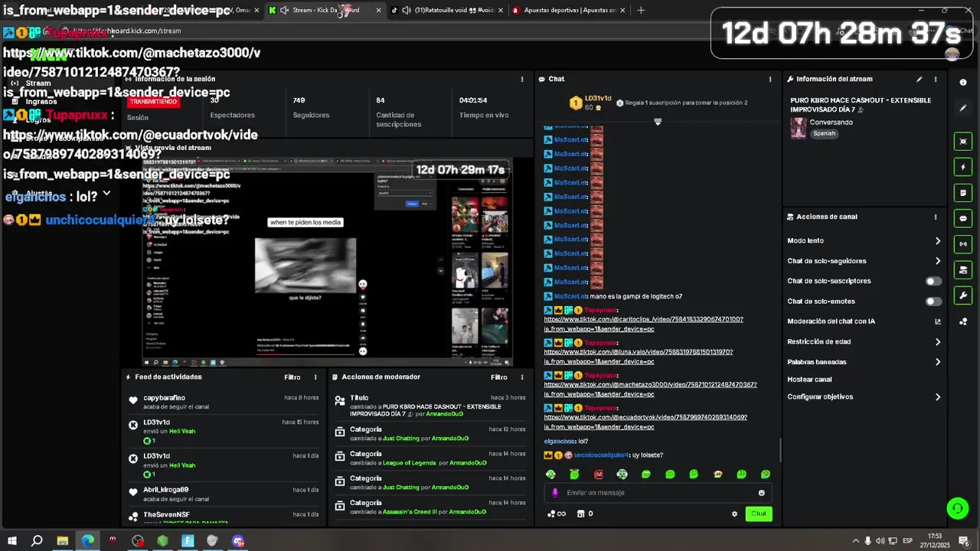Screen dimensions: 980x551
Task: Open the caritoclips TikTok link in chat
Action: coord(643,324)
